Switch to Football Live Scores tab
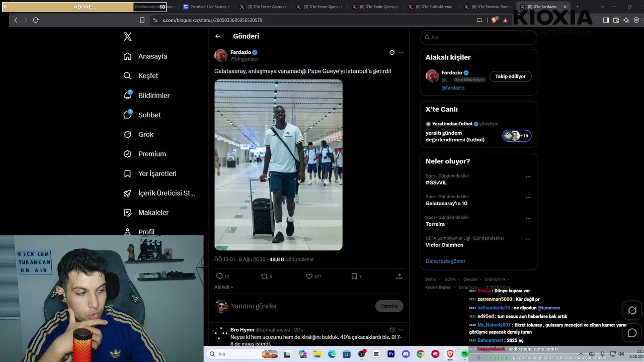This screenshot has height=362, width=644. point(206,7)
